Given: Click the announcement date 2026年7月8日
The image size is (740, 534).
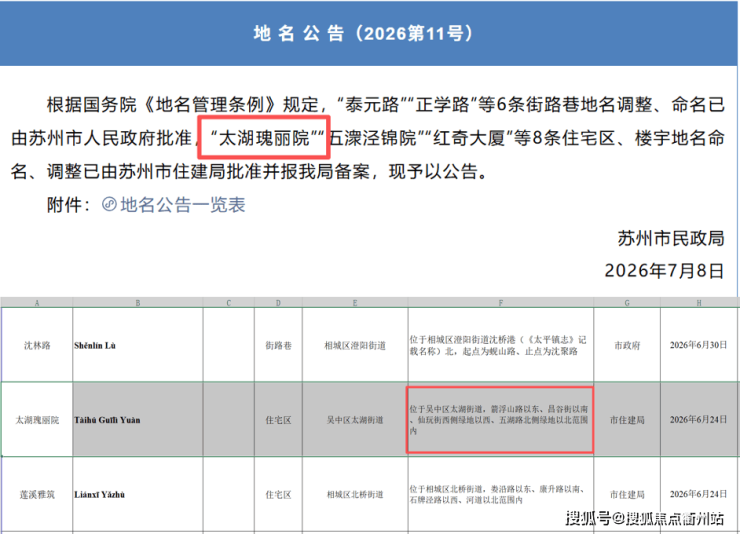Looking at the screenshot, I should pos(664,271).
